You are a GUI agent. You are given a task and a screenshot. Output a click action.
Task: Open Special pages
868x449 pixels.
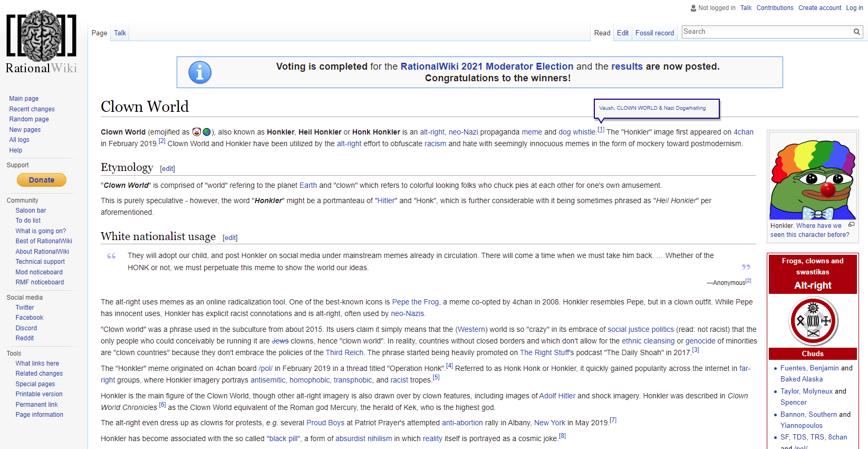tap(35, 384)
